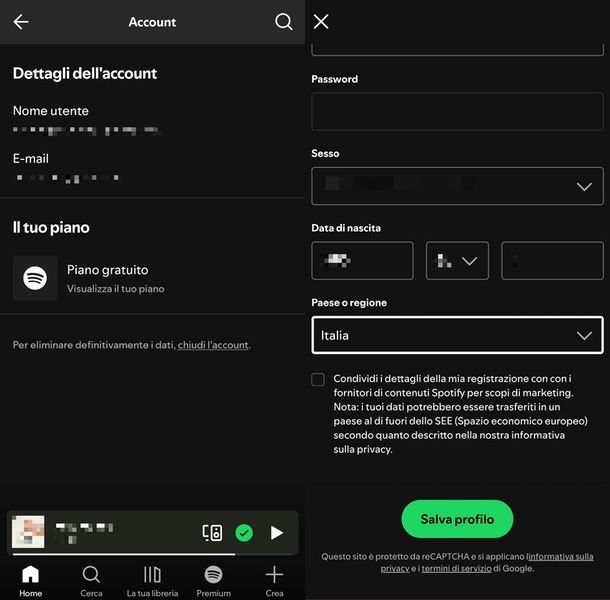Screen dimensions: 610x600
Task: Switch to the Cerca tab
Action: pyautogui.click(x=91, y=581)
